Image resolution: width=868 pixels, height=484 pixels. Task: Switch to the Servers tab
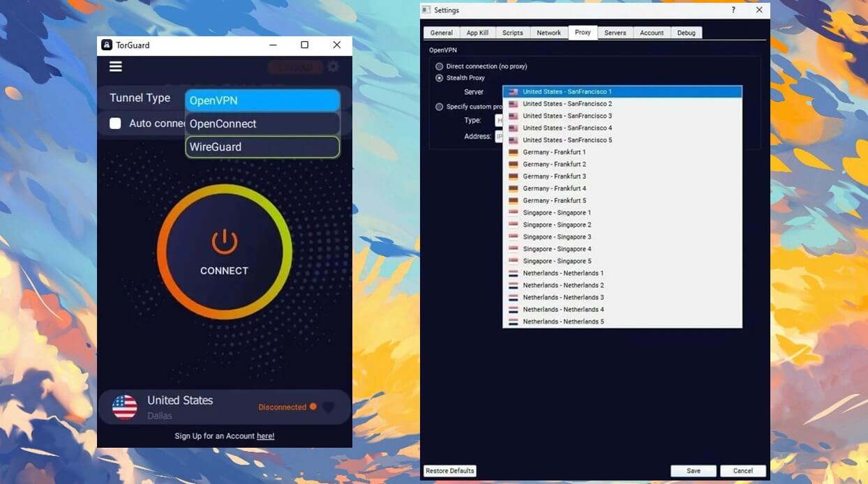click(615, 33)
